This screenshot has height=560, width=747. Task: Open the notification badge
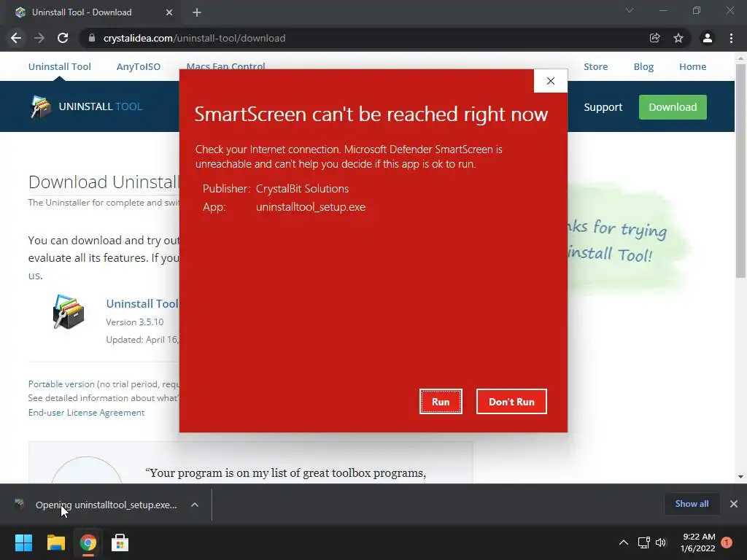coord(727,542)
